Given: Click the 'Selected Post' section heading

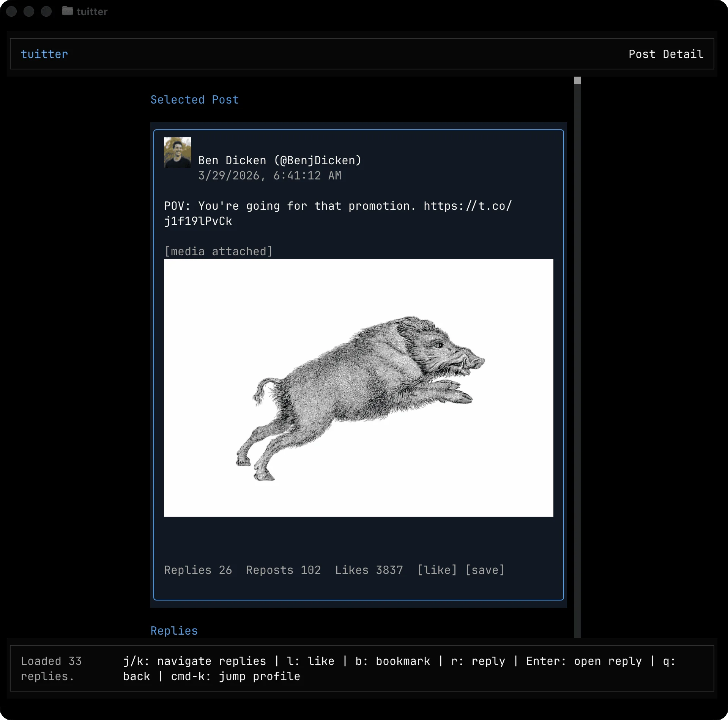Looking at the screenshot, I should [194, 100].
